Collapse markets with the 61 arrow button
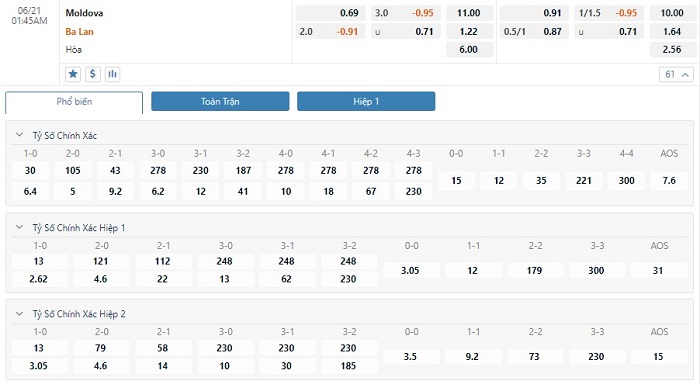This screenshot has height=384, width=700. (x=676, y=75)
